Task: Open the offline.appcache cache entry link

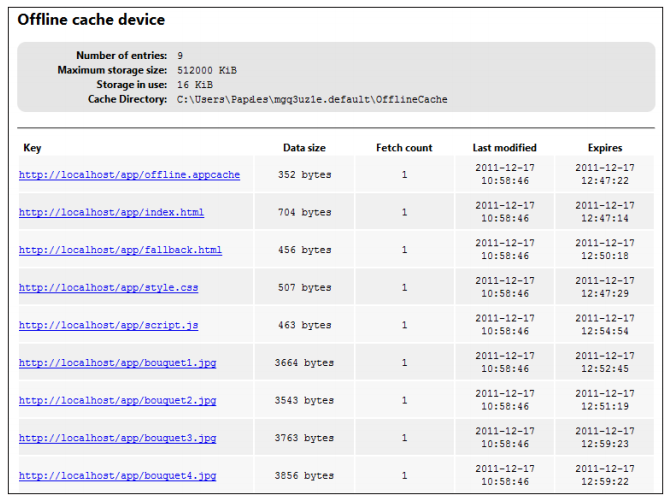Action: click(129, 175)
